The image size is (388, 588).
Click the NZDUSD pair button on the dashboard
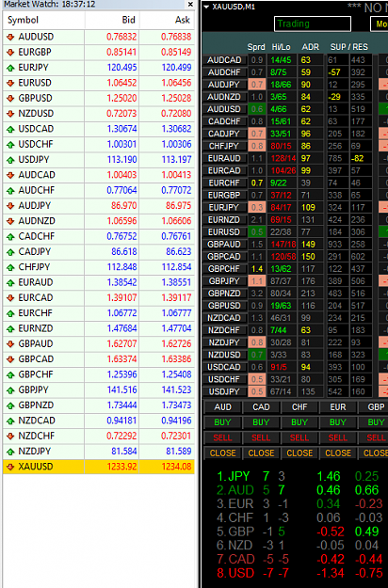[x=224, y=355]
